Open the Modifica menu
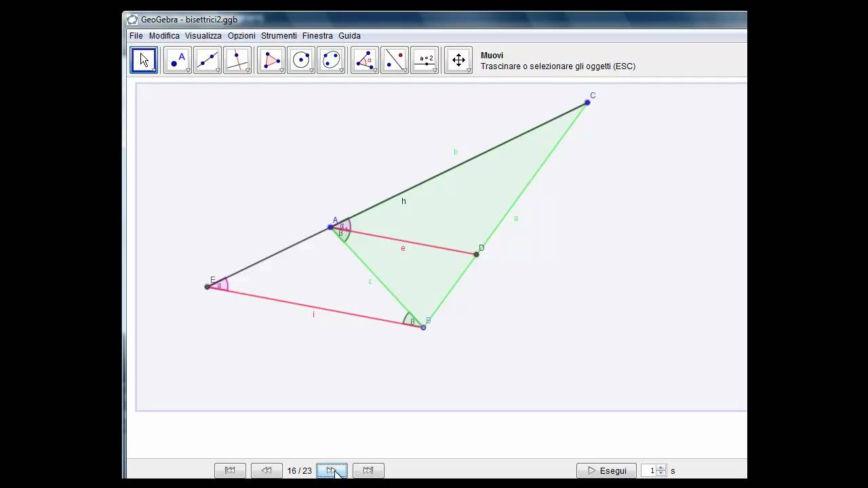 click(x=164, y=36)
